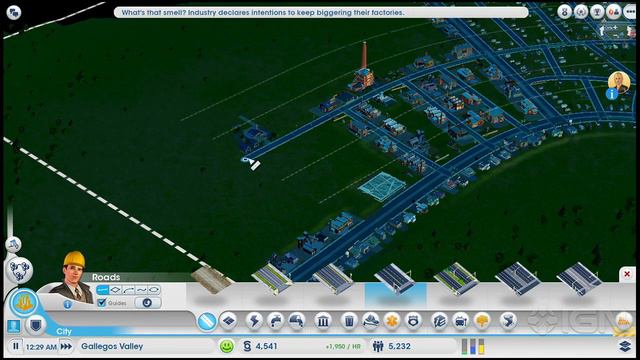Choose the highlighted selected road thumbnail
The image size is (640, 360).
(x=395, y=278)
